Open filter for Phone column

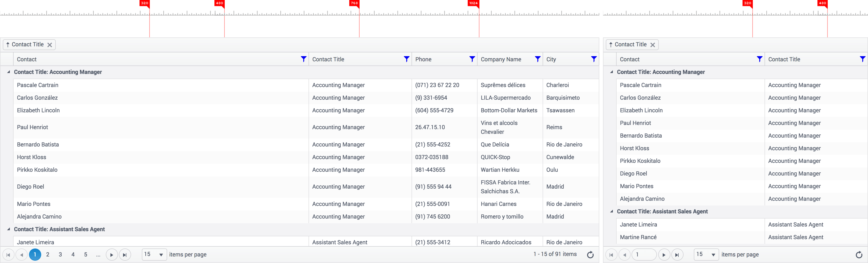(x=472, y=59)
